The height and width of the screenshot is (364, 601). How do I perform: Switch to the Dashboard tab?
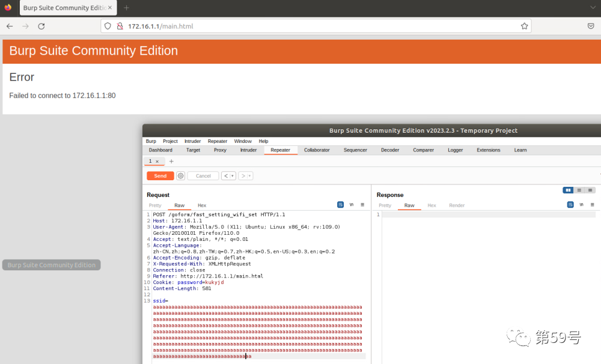click(x=160, y=150)
